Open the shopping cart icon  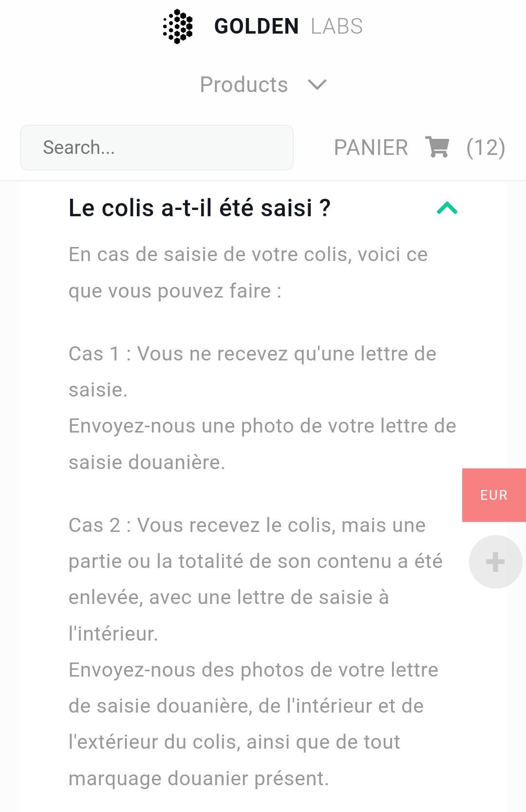pyautogui.click(x=437, y=147)
